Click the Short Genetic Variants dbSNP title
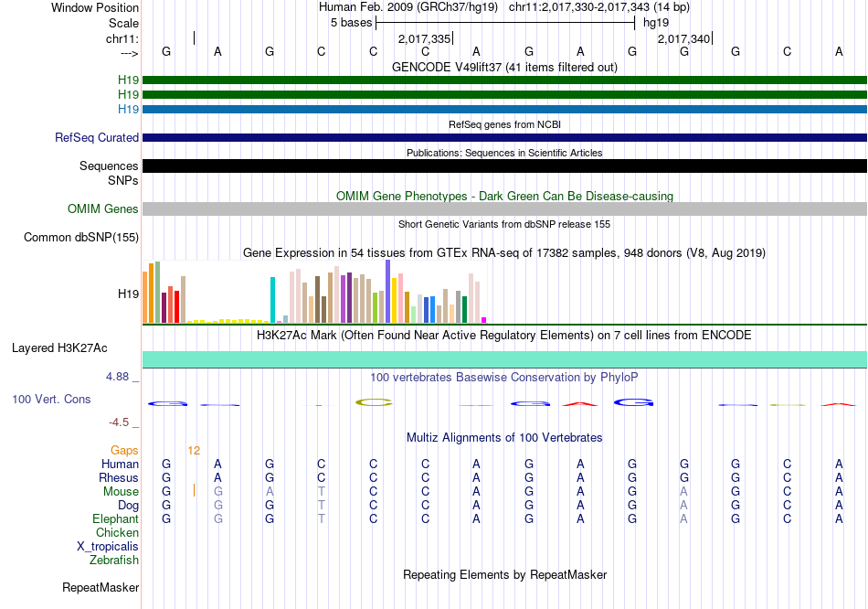Image resolution: width=868 pixels, height=609 pixels. point(504,224)
